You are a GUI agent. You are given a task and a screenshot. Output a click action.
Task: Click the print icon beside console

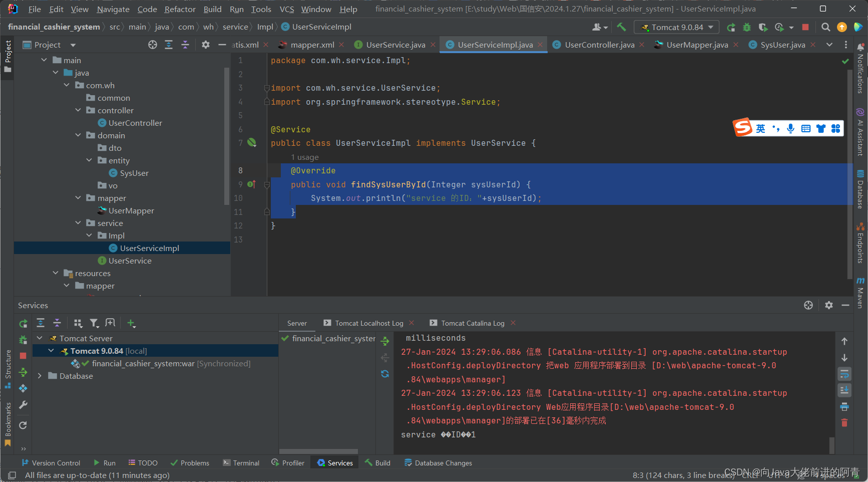844,406
